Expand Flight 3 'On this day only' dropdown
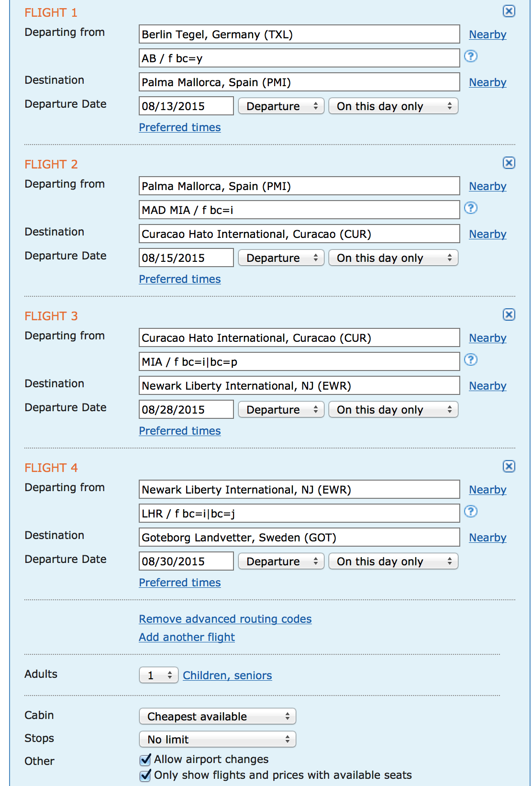 [x=393, y=410]
